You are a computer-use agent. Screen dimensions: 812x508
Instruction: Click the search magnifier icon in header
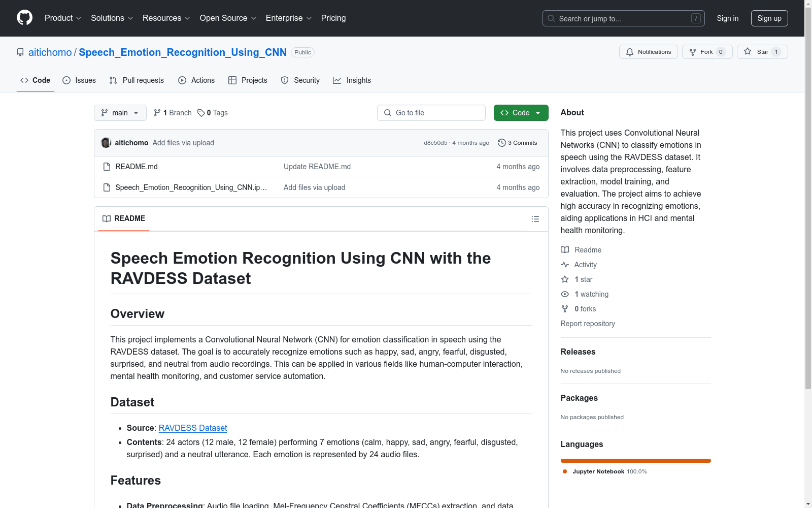coord(551,18)
